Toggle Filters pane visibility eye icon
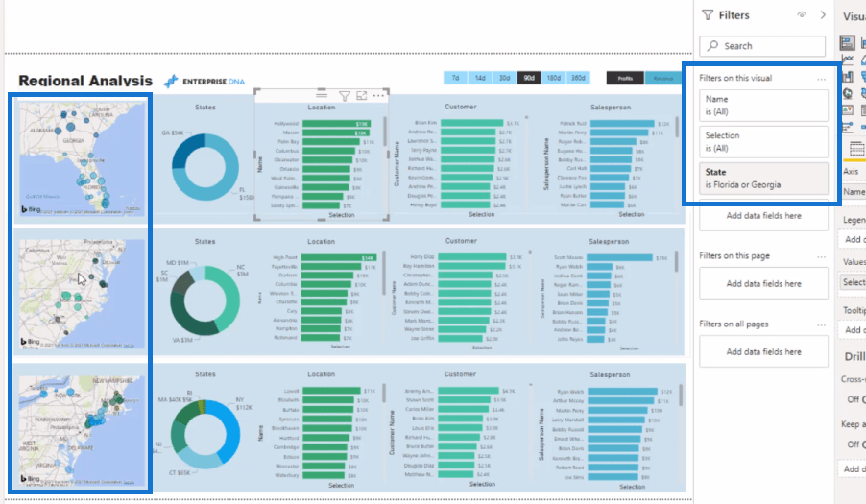 click(802, 15)
